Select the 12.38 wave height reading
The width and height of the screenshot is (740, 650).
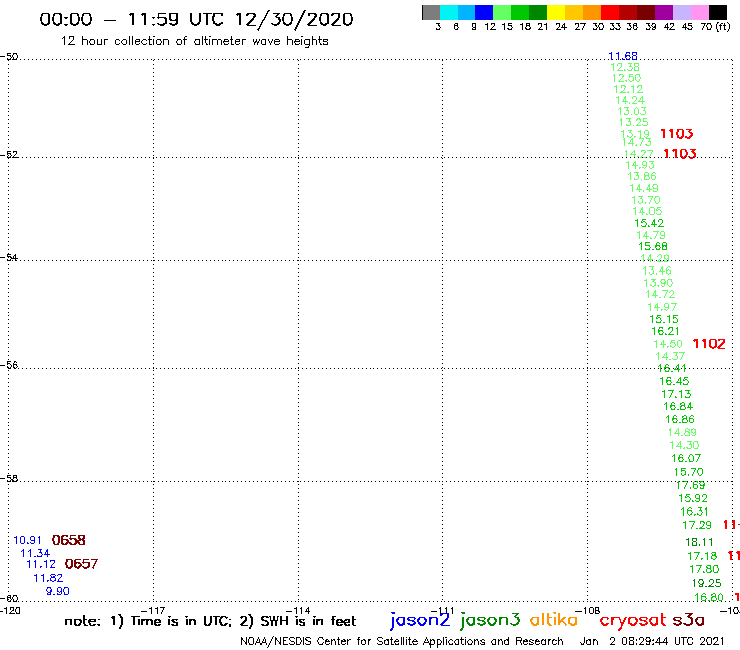coord(625,68)
